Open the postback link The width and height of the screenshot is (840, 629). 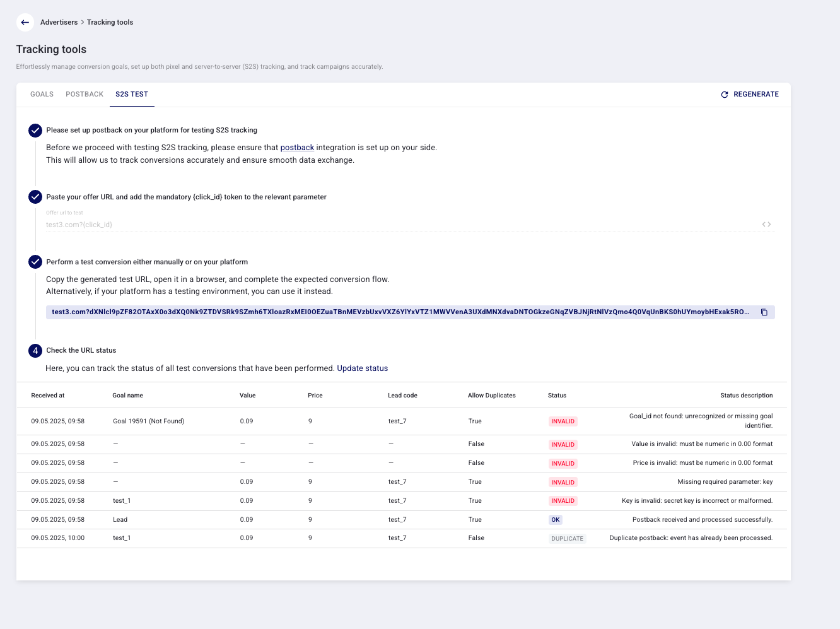pyautogui.click(x=297, y=148)
